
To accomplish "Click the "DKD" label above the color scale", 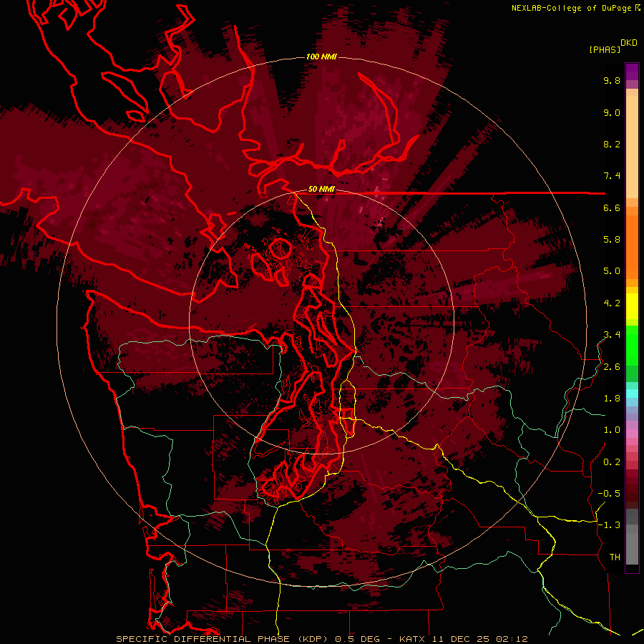I will pyautogui.click(x=629, y=43).
